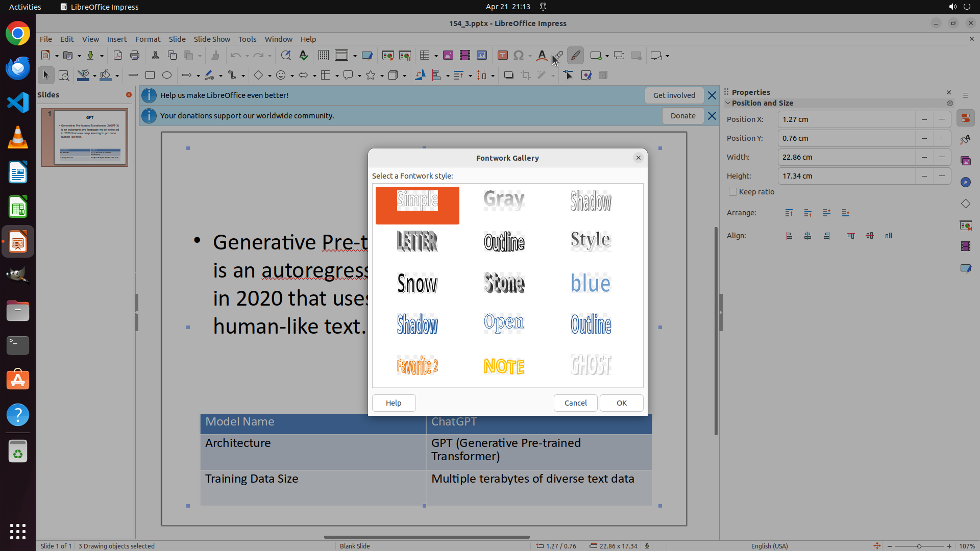Open the Stars and Banners dropdown arrow

click(x=382, y=76)
